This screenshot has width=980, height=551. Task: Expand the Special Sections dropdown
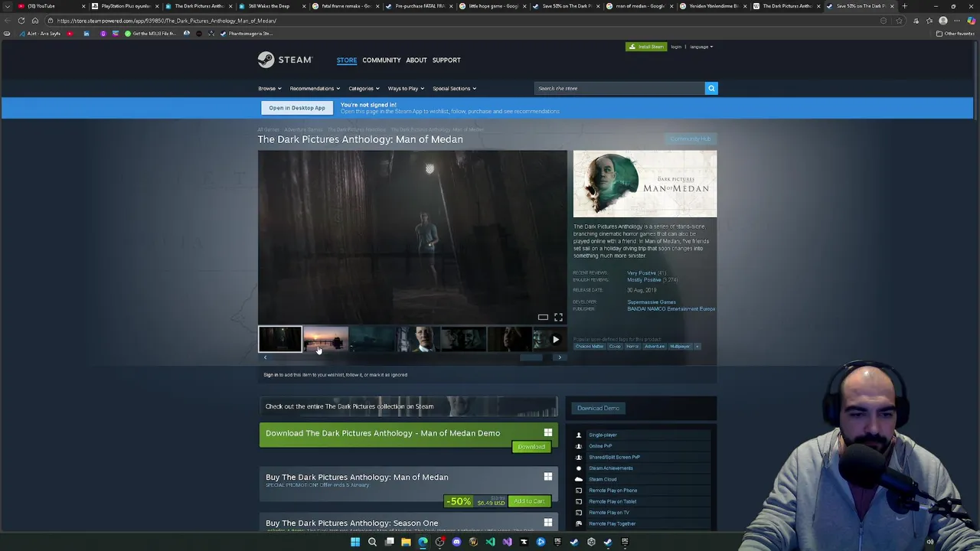(x=454, y=88)
